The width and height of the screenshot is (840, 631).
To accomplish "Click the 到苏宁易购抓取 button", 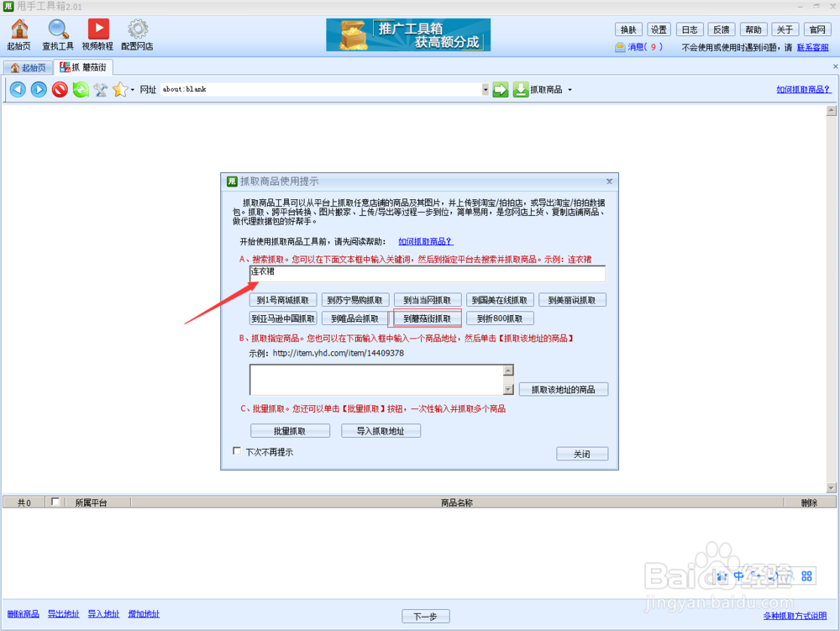I will (354, 300).
